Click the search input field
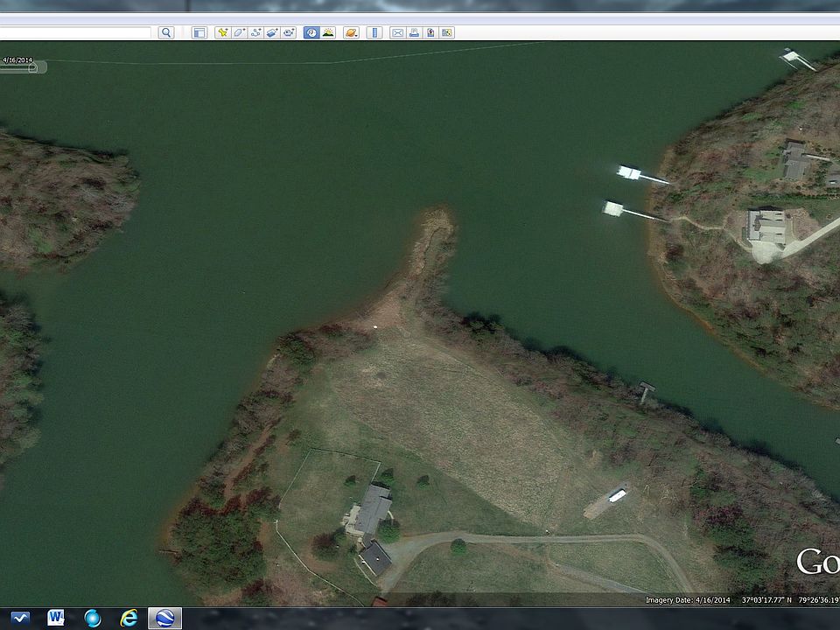 click(x=75, y=32)
